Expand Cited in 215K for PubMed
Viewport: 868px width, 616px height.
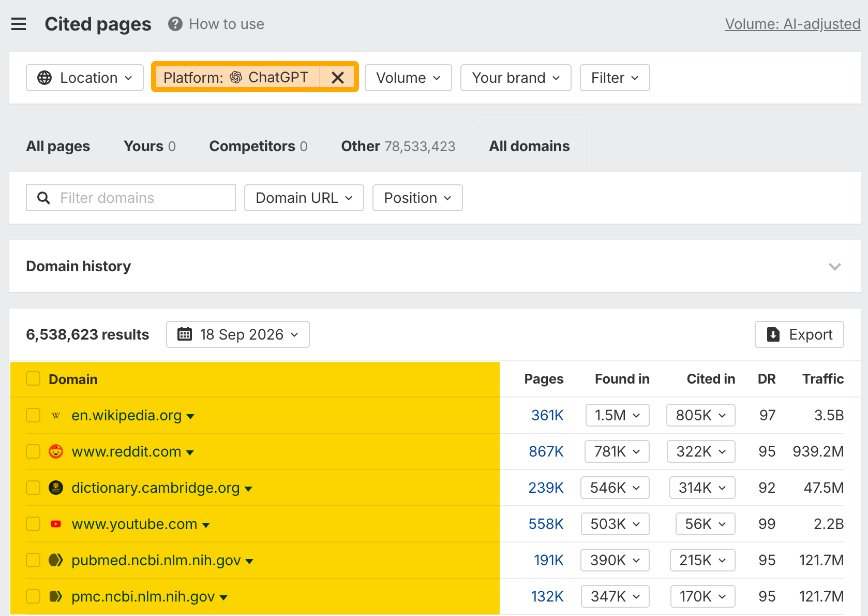pyautogui.click(x=702, y=560)
